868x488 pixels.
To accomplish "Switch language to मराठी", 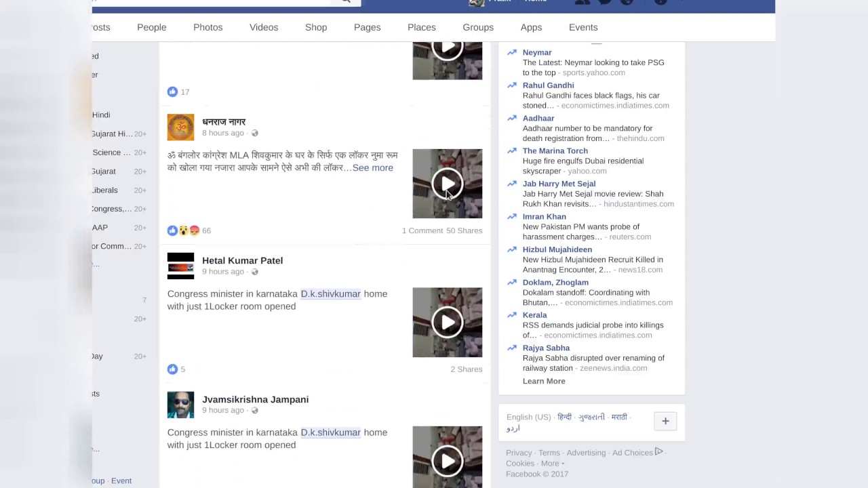I will coord(619,417).
